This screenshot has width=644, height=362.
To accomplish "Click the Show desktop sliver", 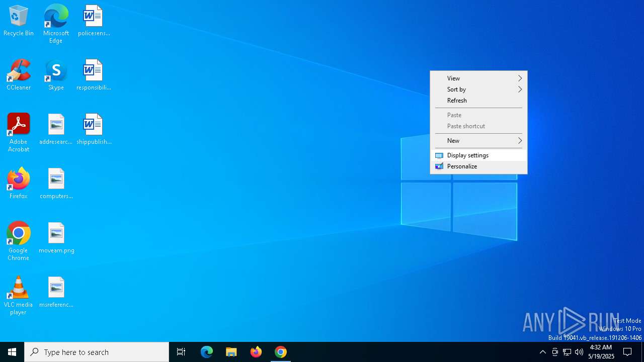I will coord(642,352).
